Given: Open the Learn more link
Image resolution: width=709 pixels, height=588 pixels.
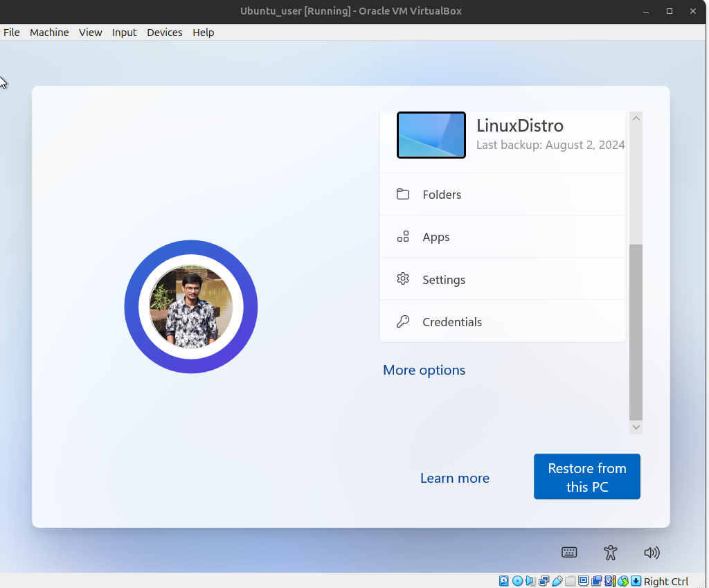Looking at the screenshot, I should [455, 478].
